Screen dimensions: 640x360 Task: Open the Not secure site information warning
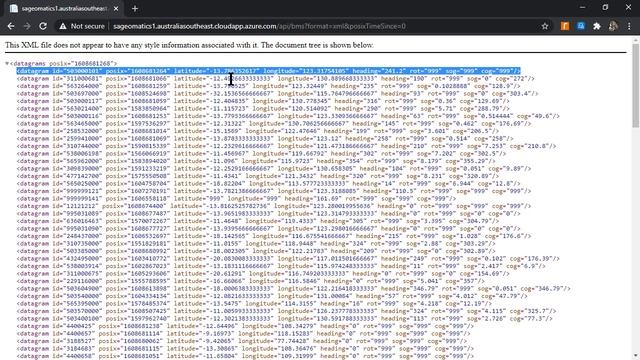click(x=82, y=26)
